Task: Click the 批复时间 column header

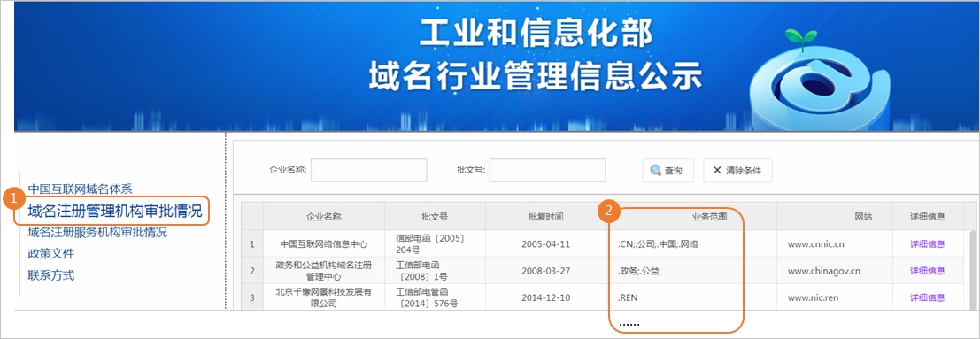Action: click(545, 217)
